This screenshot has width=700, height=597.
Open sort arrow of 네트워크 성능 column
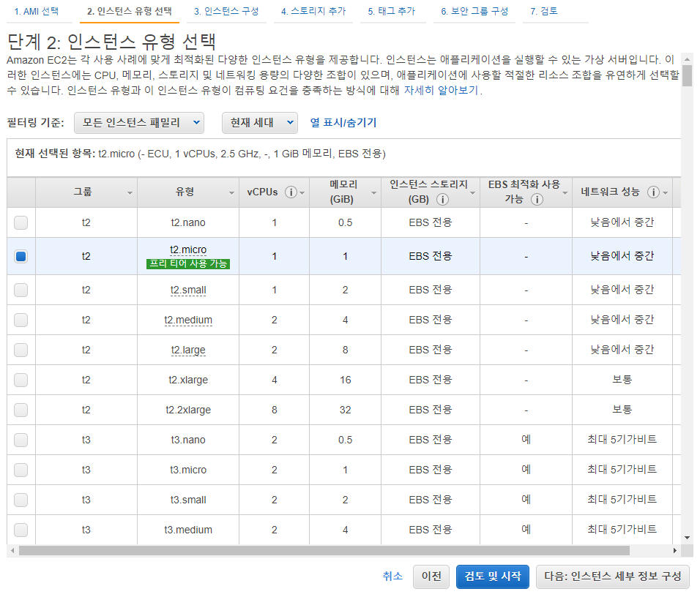666,192
